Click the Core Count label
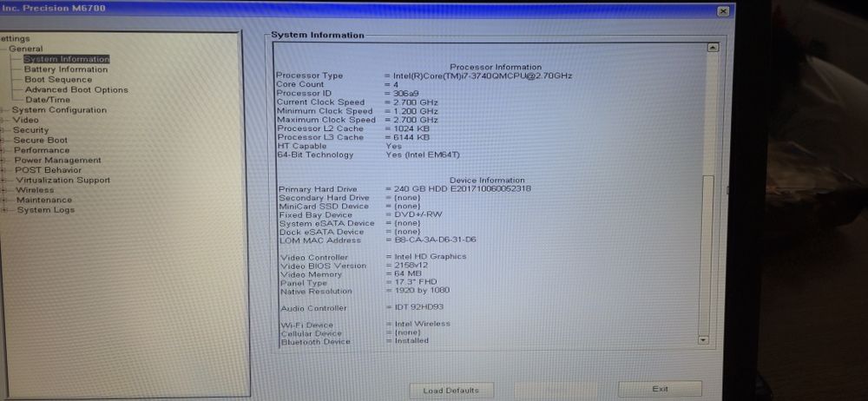The image size is (868, 401). [300, 84]
